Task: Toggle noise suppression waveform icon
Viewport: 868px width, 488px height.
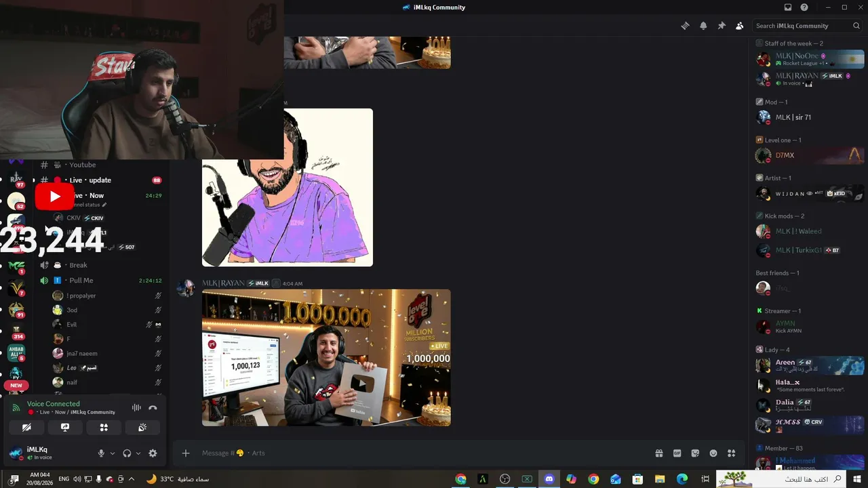Action: click(x=136, y=408)
